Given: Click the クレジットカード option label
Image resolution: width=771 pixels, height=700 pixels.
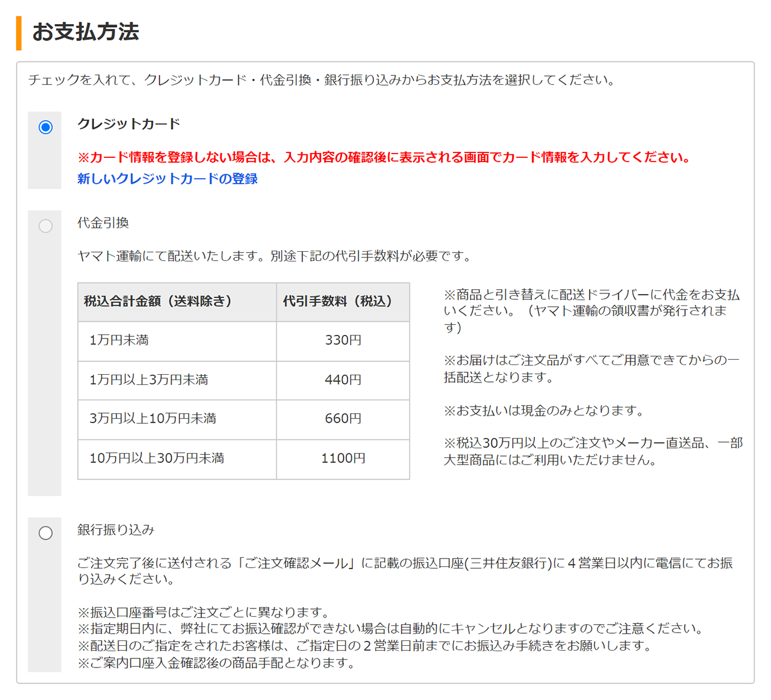Looking at the screenshot, I should coord(129,124).
